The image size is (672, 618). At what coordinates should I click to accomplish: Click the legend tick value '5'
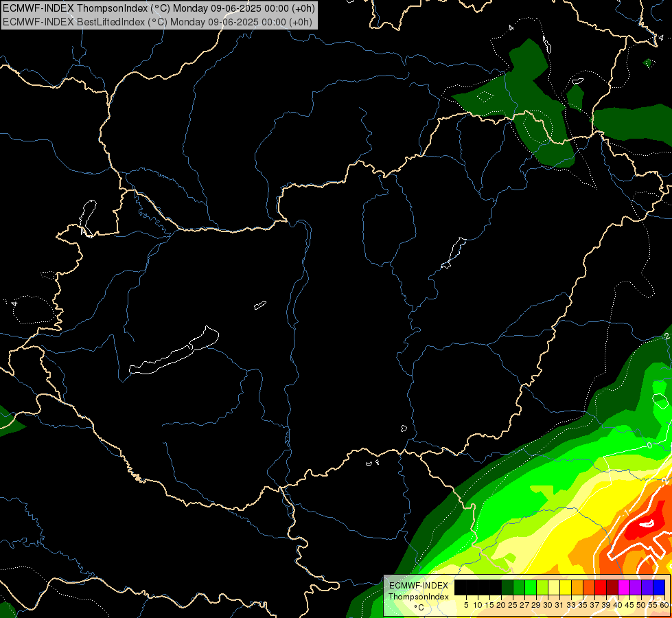click(x=466, y=605)
